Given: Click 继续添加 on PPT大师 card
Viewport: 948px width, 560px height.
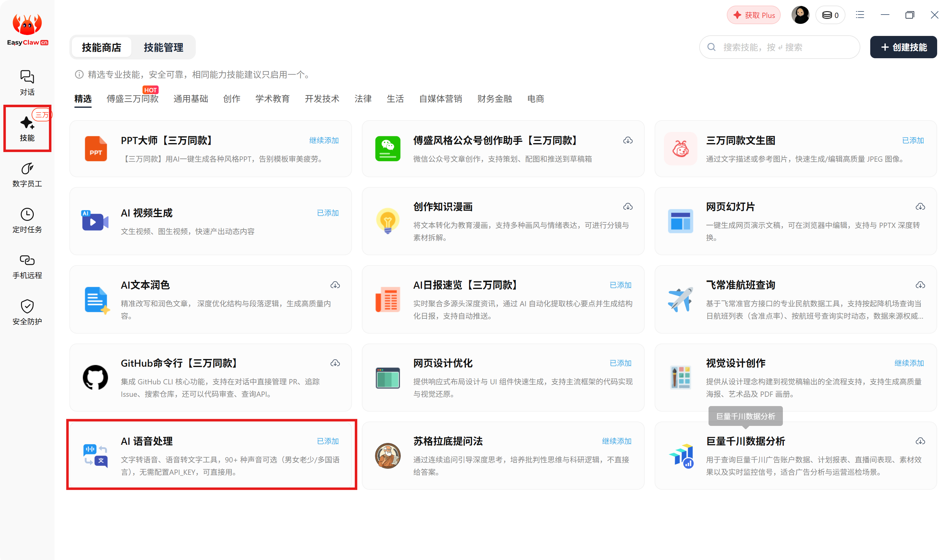Looking at the screenshot, I should click(x=324, y=140).
